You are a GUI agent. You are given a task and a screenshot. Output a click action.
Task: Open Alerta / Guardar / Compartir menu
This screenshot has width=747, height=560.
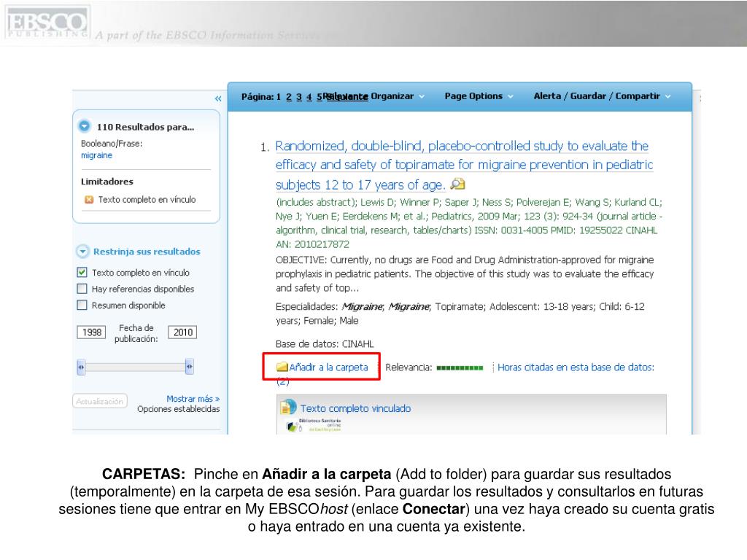[x=602, y=96]
